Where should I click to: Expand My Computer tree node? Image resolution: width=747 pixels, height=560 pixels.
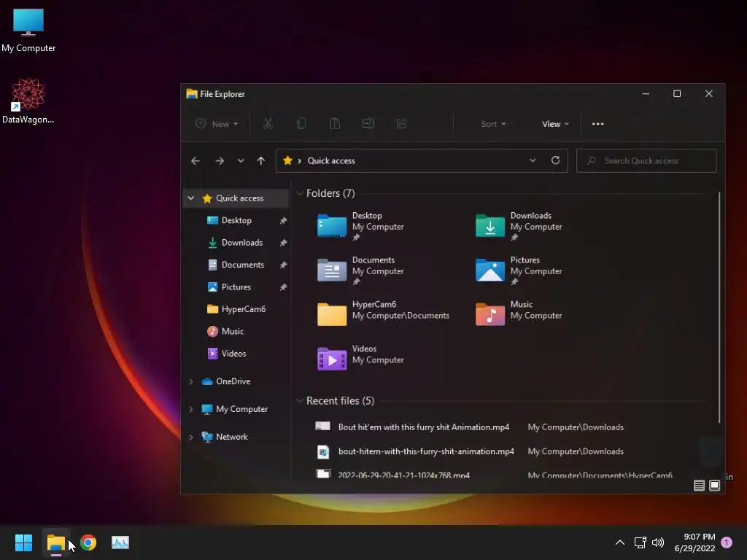click(191, 409)
